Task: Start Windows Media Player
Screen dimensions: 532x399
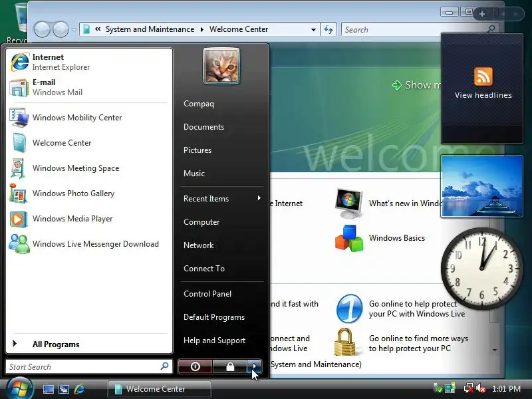Action: tap(89, 219)
